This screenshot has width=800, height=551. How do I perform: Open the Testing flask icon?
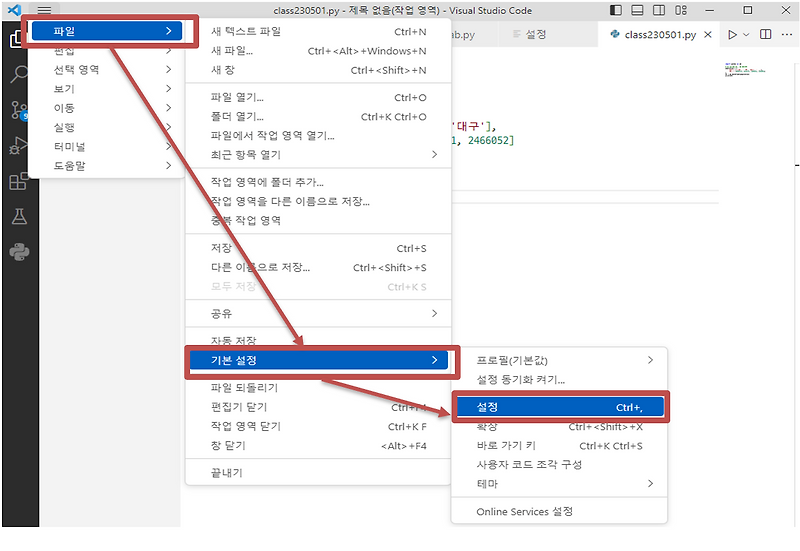tap(19, 217)
